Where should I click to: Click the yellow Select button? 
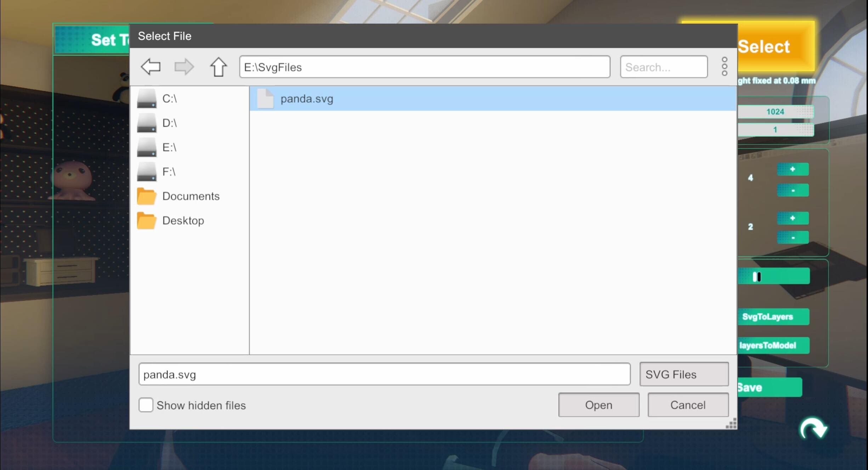764,46
